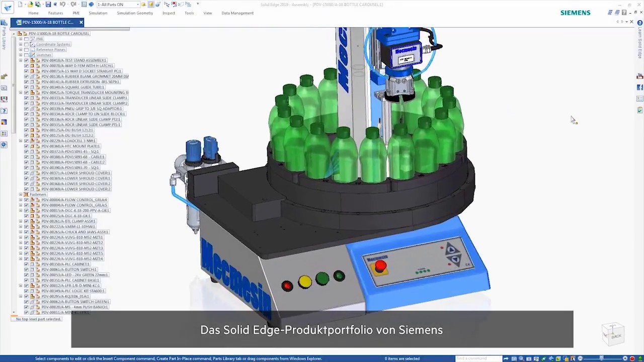The image size is (644, 362).
Task: Open the Features ribbon tab
Action: pos(55,13)
